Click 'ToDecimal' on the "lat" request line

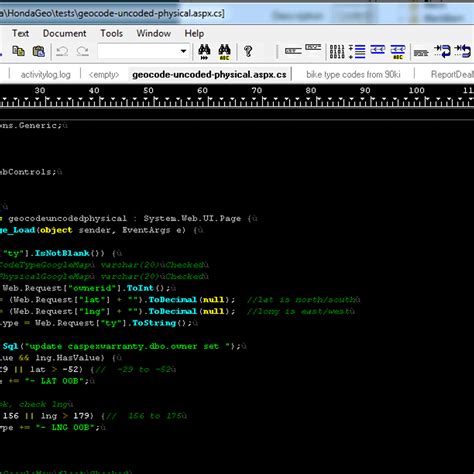click(173, 300)
